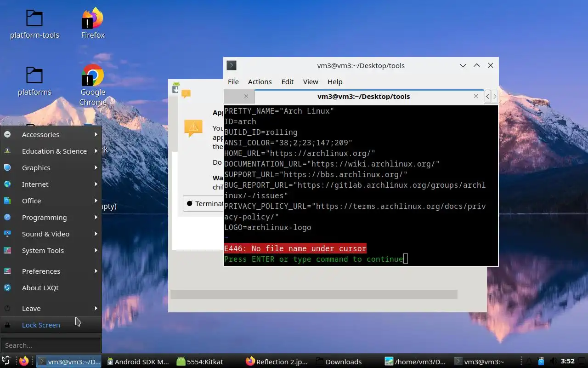The width and height of the screenshot is (588, 368).
Task: Select Lock Screen in the menu
Action: [51, 325]
